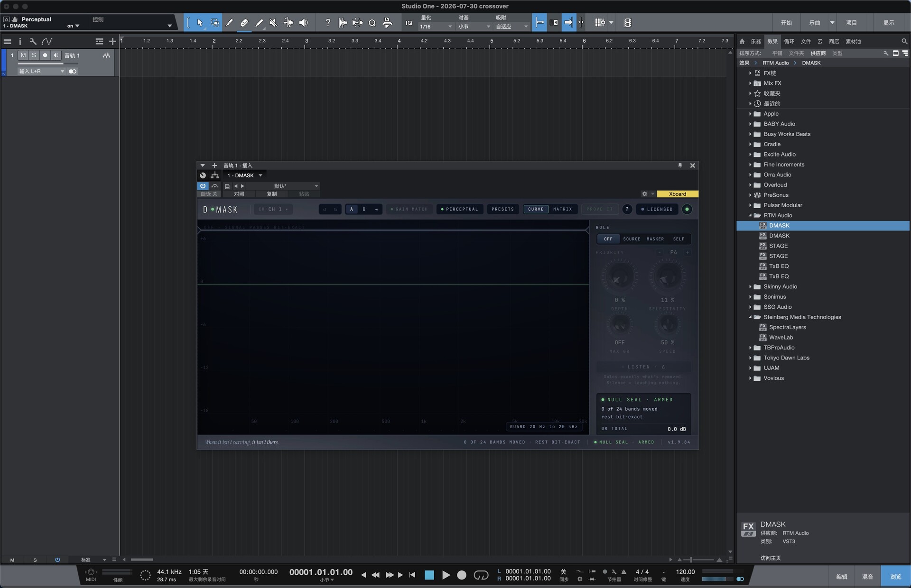Set DMASK role to MASKER
Screen dimensions: 911x588
pos(655,239)
